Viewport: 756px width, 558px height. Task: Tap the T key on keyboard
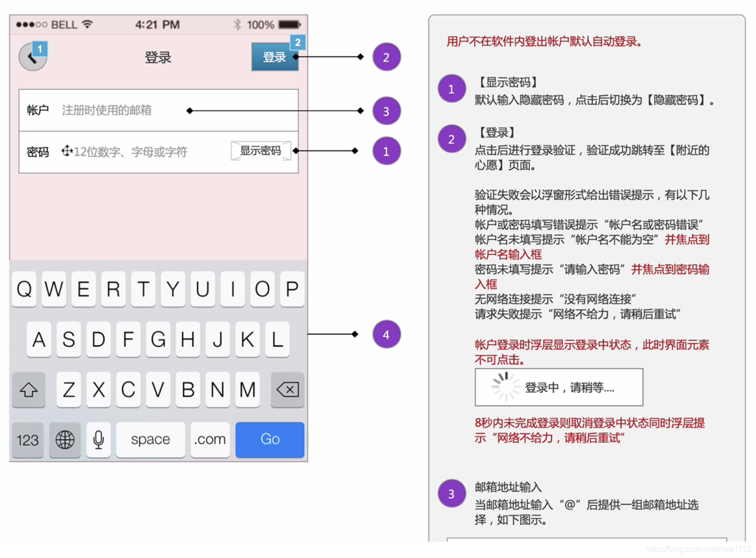pos(143,289)
